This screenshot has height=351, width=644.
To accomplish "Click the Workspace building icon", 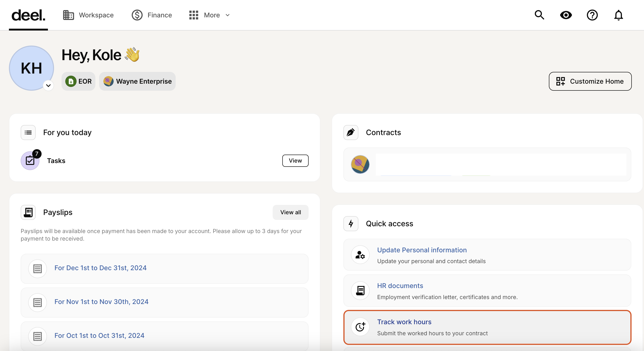I will click(x=68, y=15).
